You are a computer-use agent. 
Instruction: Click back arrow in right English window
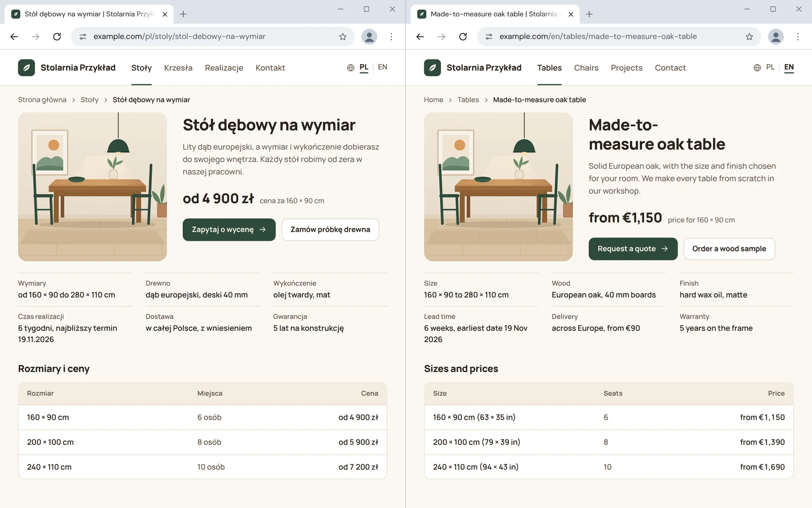point(420,37)
